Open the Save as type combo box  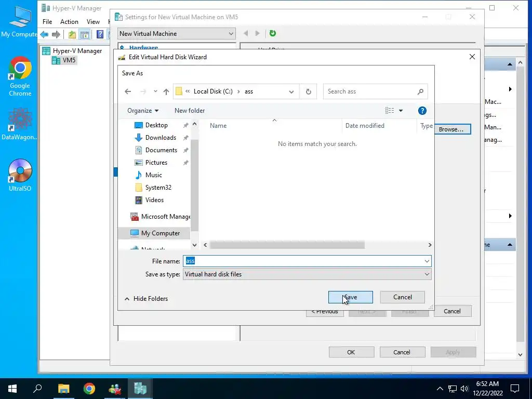click(x=307, y=274)
